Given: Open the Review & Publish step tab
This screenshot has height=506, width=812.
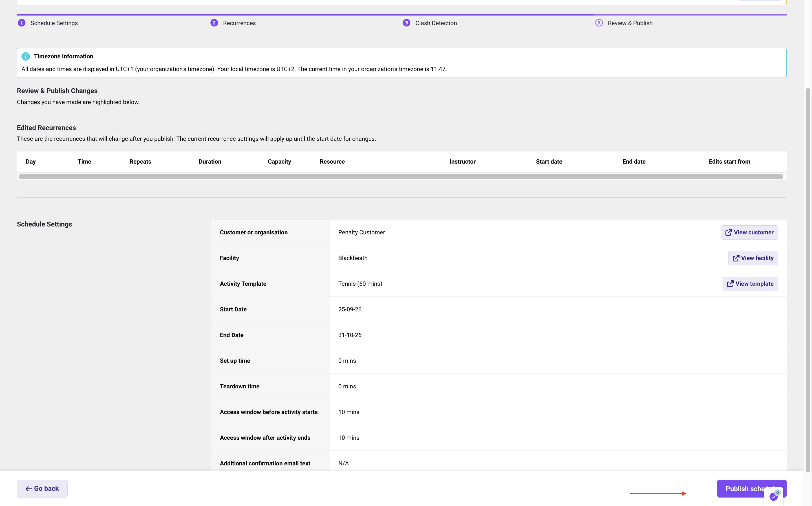Looking at the screenshot, I should point(630,23).
